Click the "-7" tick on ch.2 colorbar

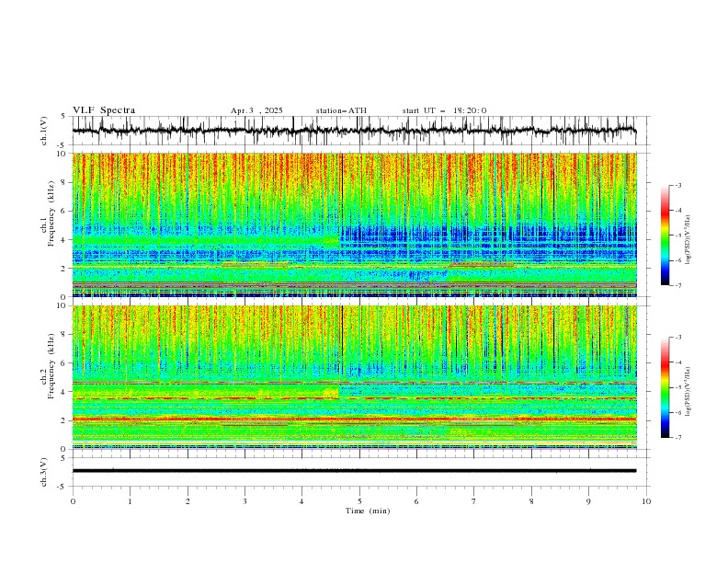coord(678,438)
